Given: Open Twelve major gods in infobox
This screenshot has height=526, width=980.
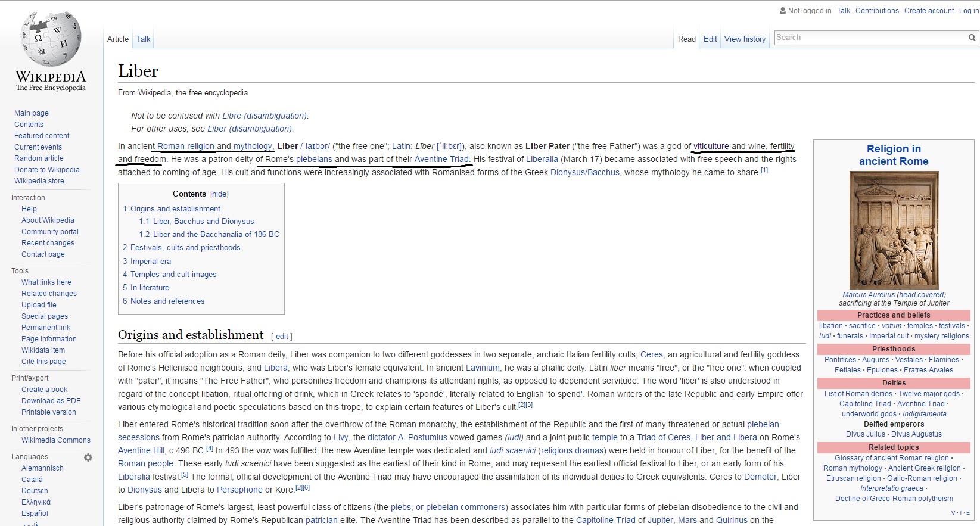Looking at the screenshot, I should [929, 394].
